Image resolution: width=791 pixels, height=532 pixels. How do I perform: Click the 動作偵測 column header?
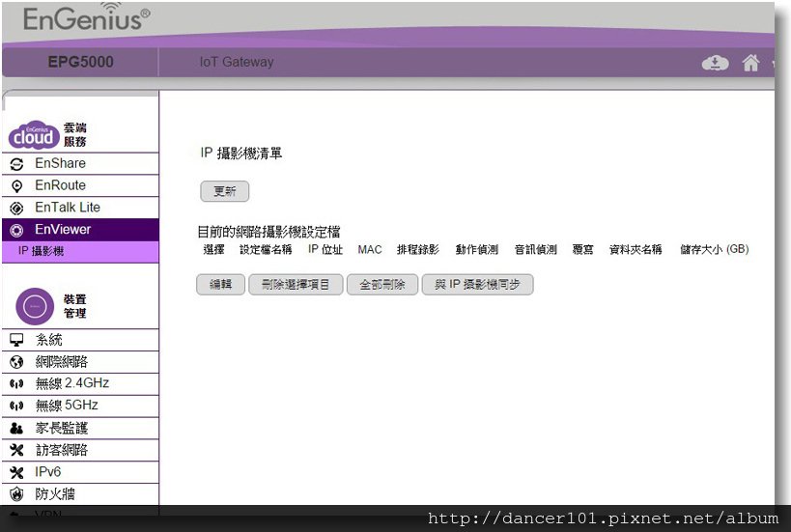(x=477, y=250)
